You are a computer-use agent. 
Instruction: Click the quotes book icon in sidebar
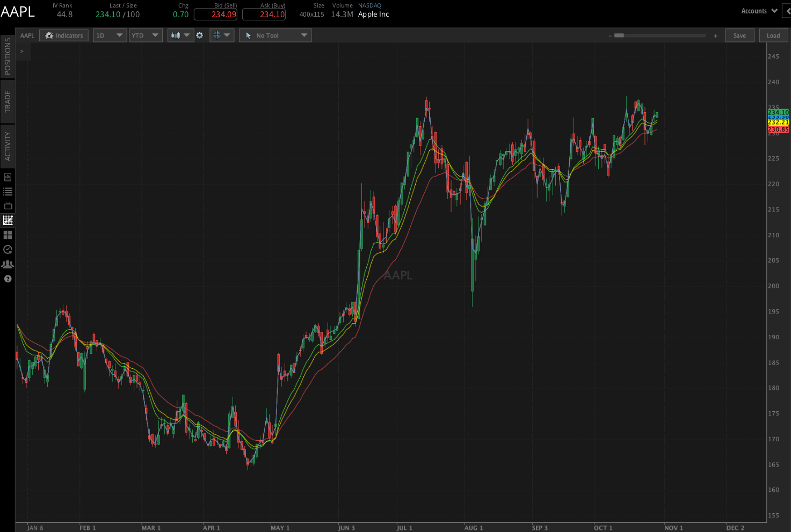pyautogui.click(x=8, y=176)
